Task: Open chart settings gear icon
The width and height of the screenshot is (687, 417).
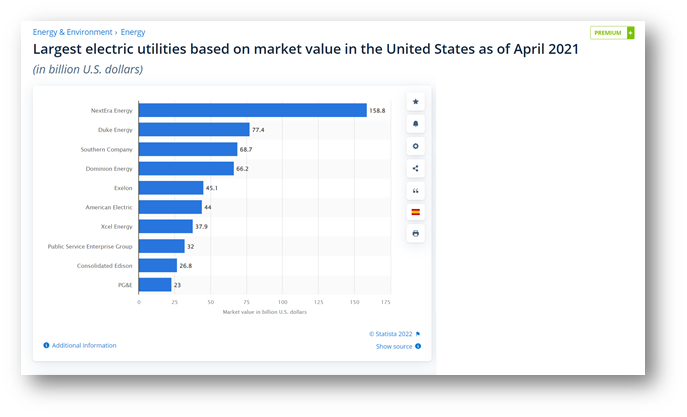Action: [x=415, y=146]
